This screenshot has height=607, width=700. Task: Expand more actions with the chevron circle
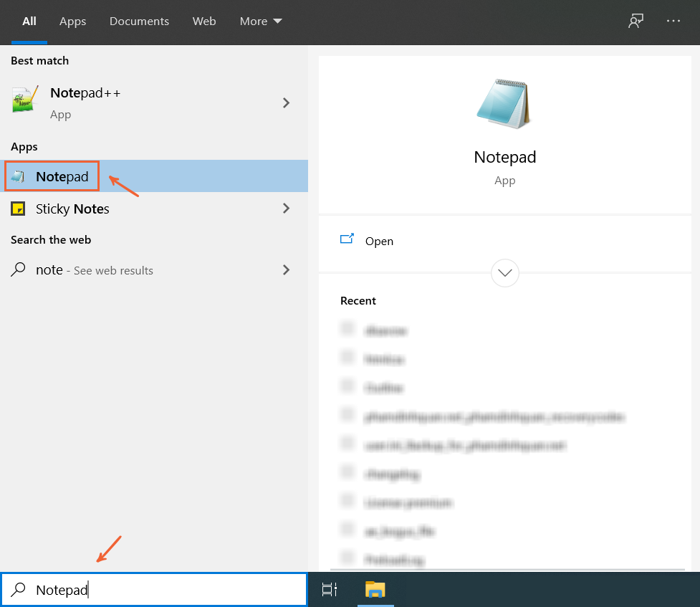click(505, 273)
